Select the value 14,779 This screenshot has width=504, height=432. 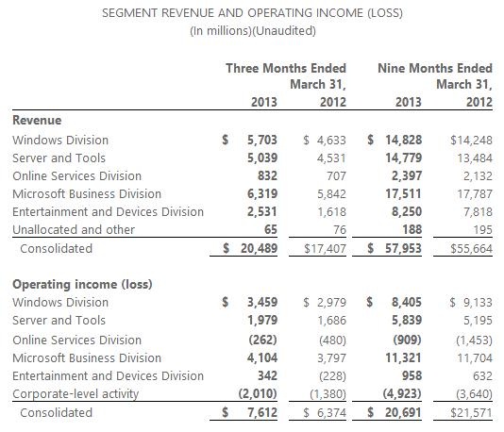pos(404,158)
